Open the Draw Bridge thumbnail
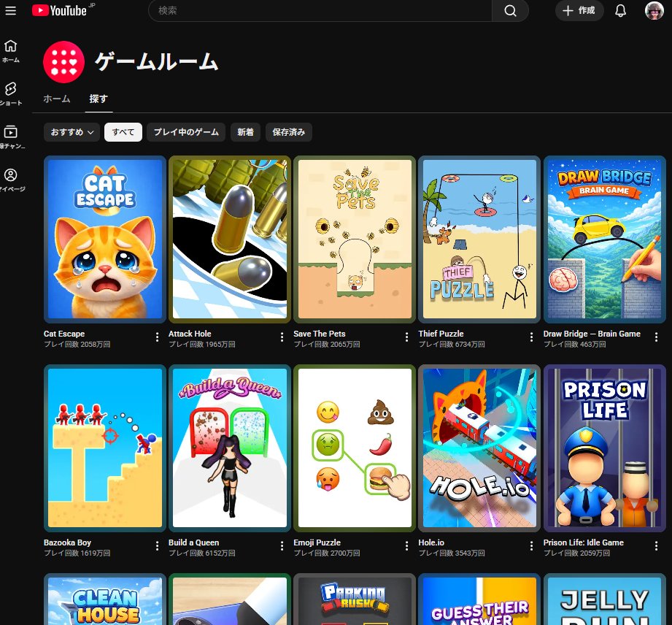672x625 pixels. [x=604, y=239]
